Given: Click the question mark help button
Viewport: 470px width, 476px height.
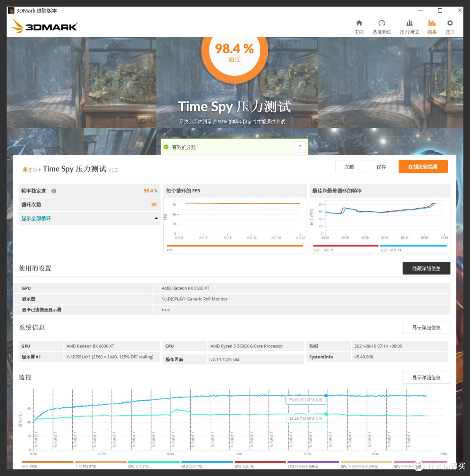Looking at the screenshot, I should 300,147.
